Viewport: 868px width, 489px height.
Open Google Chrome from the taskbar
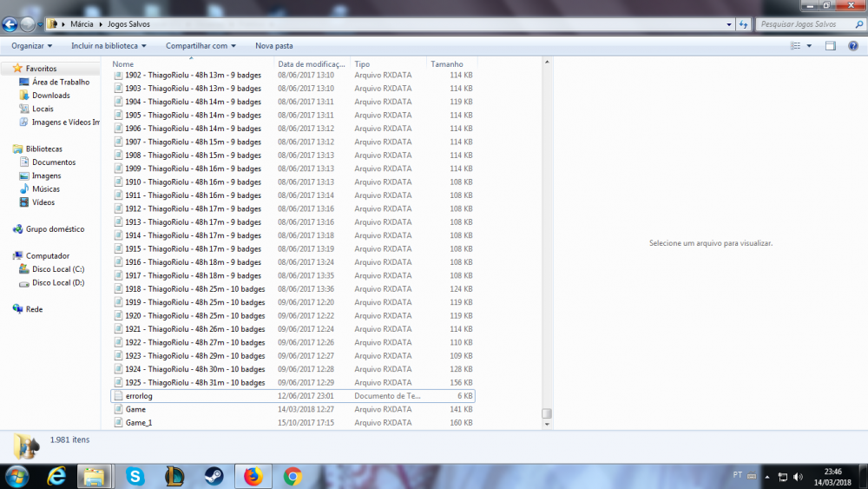[293, 476]
